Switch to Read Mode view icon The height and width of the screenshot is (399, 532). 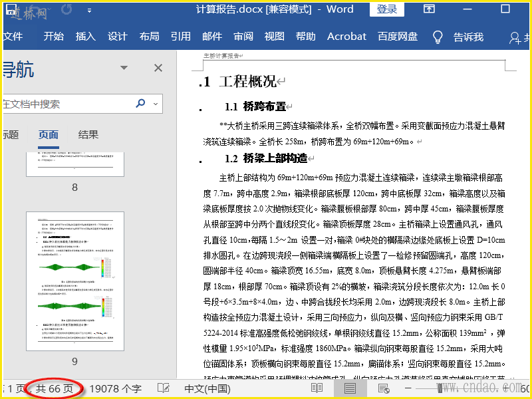click(x=317, y=388)
